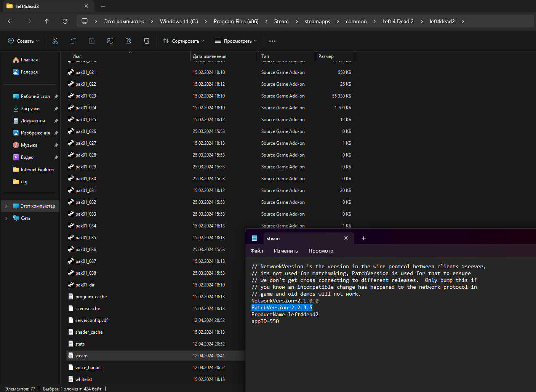Open the Просмотр menu in Notepad
The image size is (536, 392).
click(x=321, y=251)
